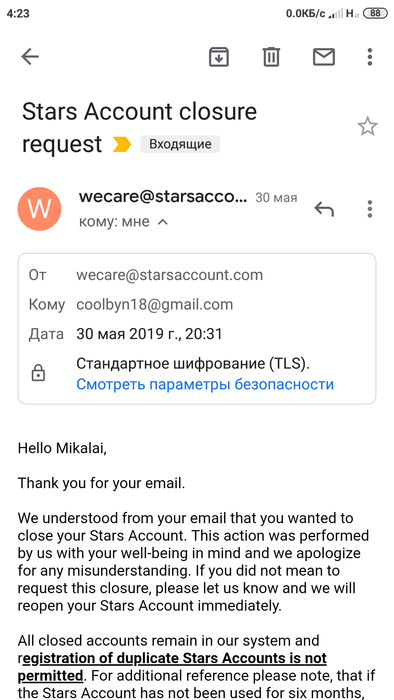Viewport: 394px width, 700px height.
Task: Go back using the arrow icon
Action: 30,57
